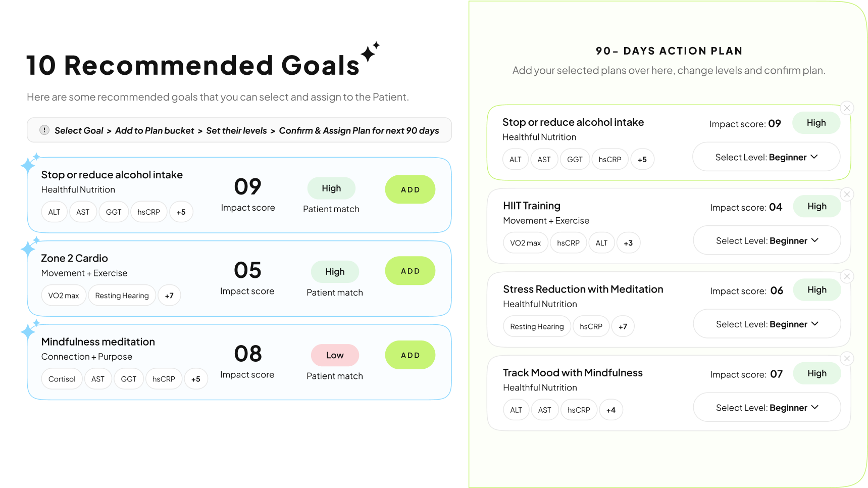868x488 pixels.
Task: Add Stop or reduce alcohol intake goal
Action: click(410, 189)
